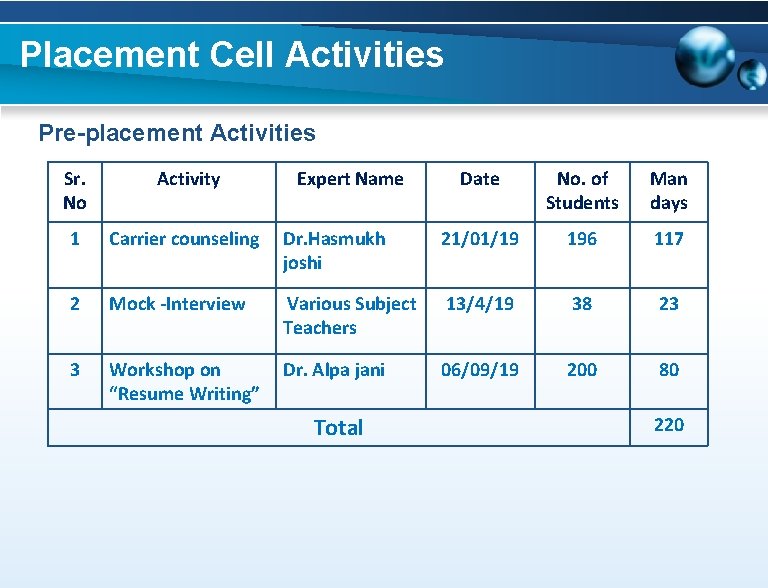768x588 pixels.
Task: Click the 'Sr. No' column header
Action: 75,191
